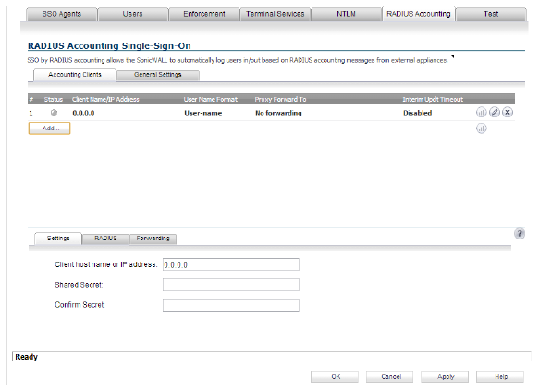Open the RADIUS settings sub-tab

coord(105,239)
